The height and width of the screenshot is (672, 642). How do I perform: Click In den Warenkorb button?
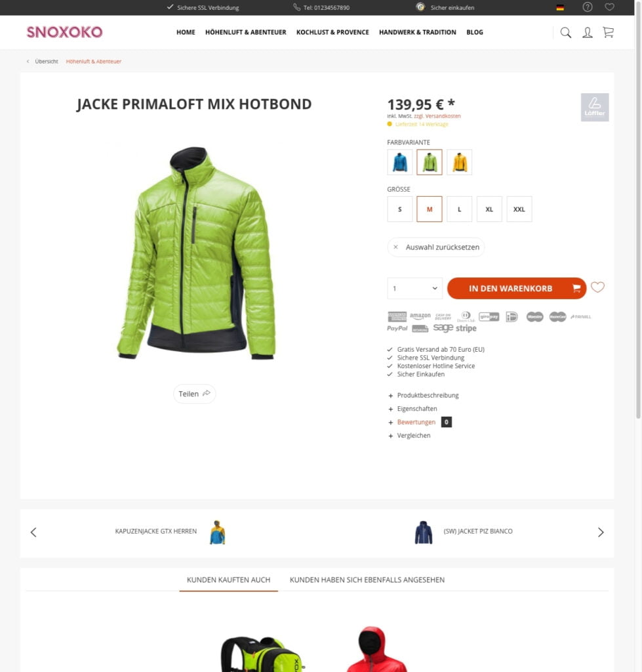pos(517,289)
